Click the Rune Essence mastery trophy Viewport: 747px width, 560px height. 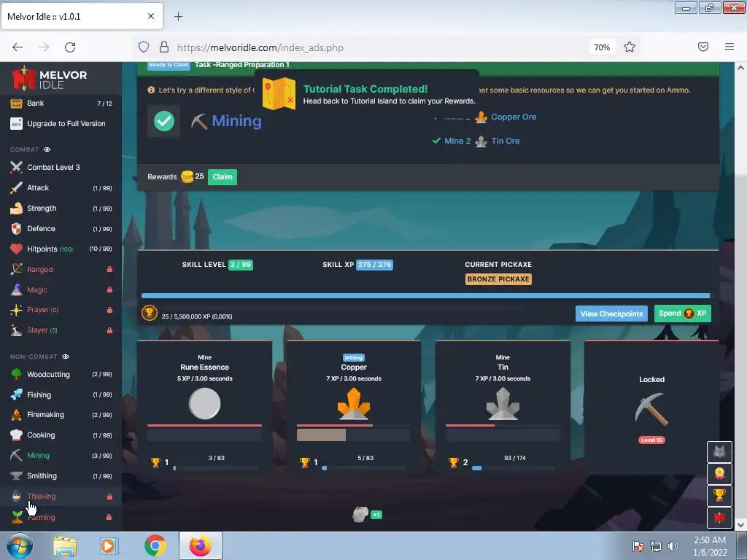point(155,462)
